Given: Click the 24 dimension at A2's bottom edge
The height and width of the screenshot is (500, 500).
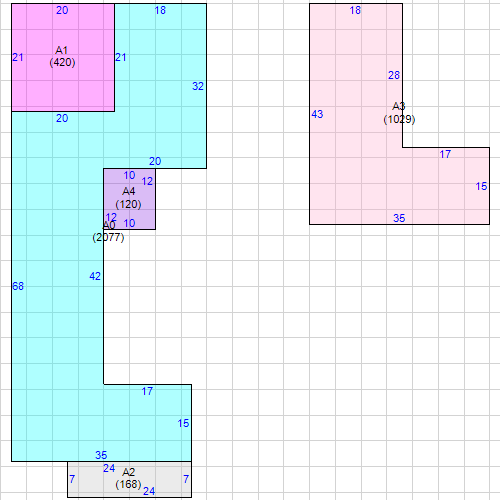Looking at the screenshot, I should (149, 491).
